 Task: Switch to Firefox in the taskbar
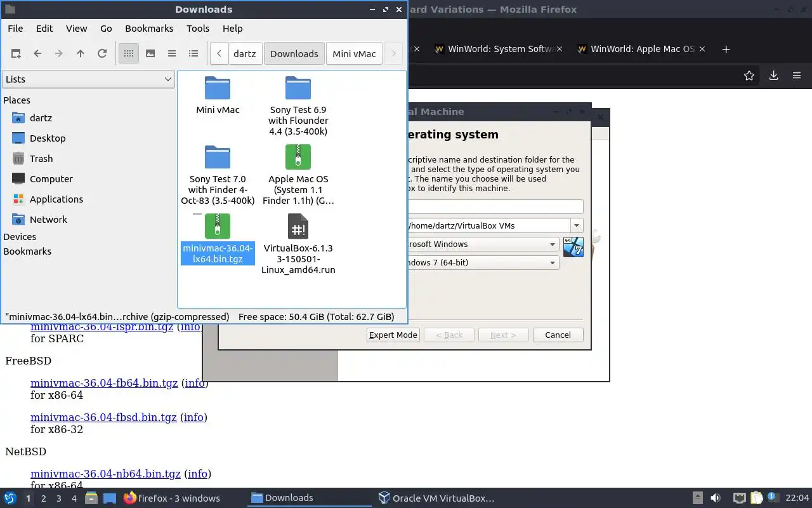coord(173,498)
